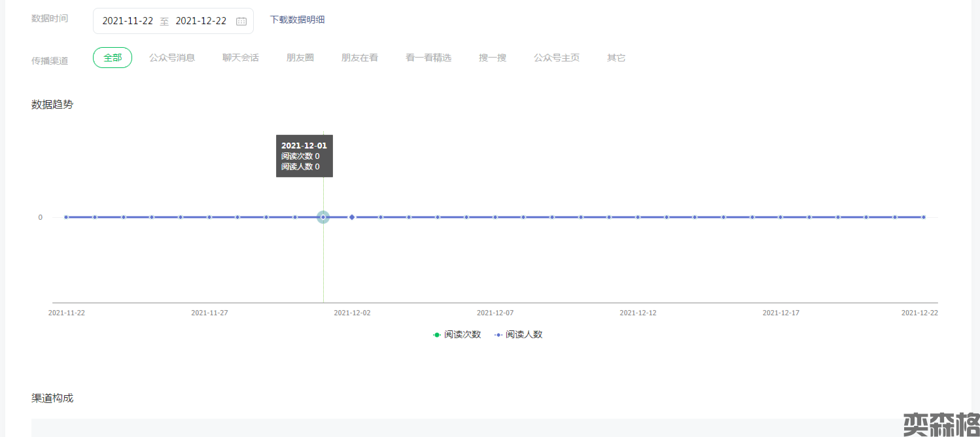Click the first data point at 2021-11-22
This screenshot has width=980, height=437.
coord(66,217)
